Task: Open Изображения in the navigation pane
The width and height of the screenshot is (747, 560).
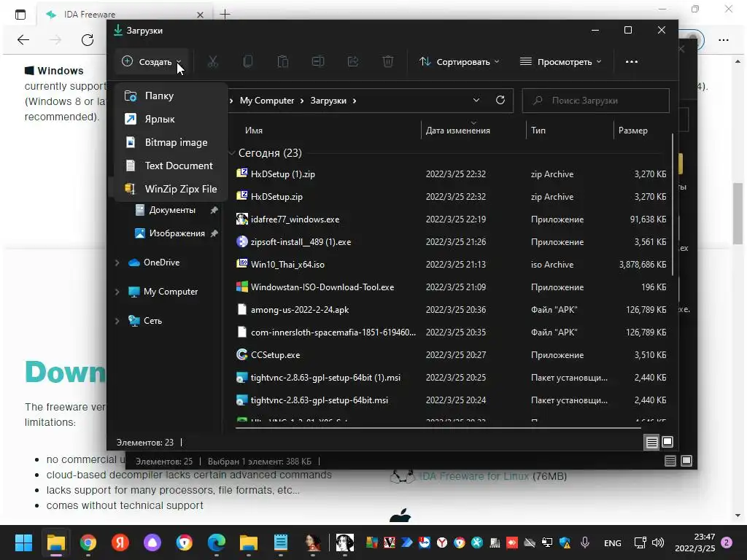Action: coord(169,233)
